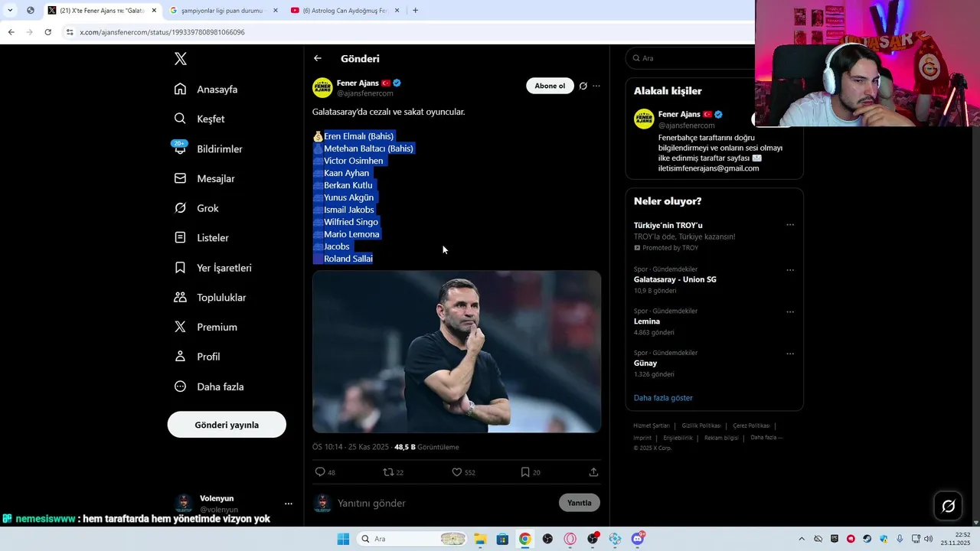Open more options for Günay trend
The width and height of the screenshot is (980, 551).
click(x=790, y=354)
